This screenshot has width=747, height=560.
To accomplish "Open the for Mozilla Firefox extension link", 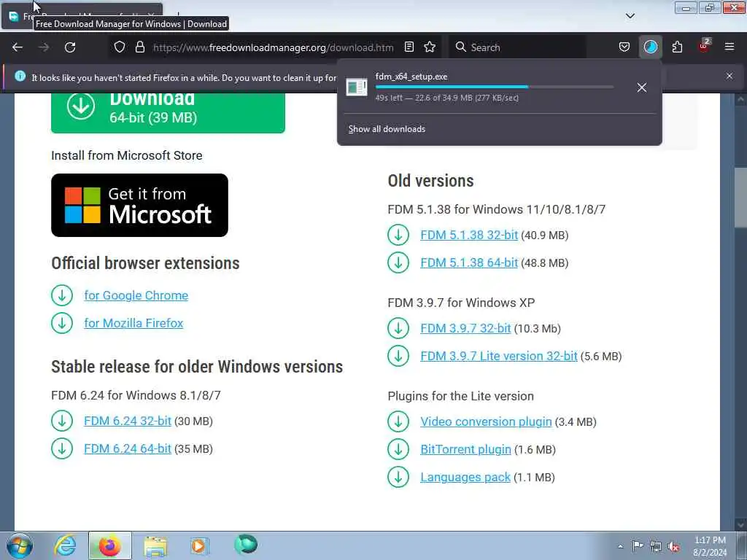I will click(x=134, y=323).
